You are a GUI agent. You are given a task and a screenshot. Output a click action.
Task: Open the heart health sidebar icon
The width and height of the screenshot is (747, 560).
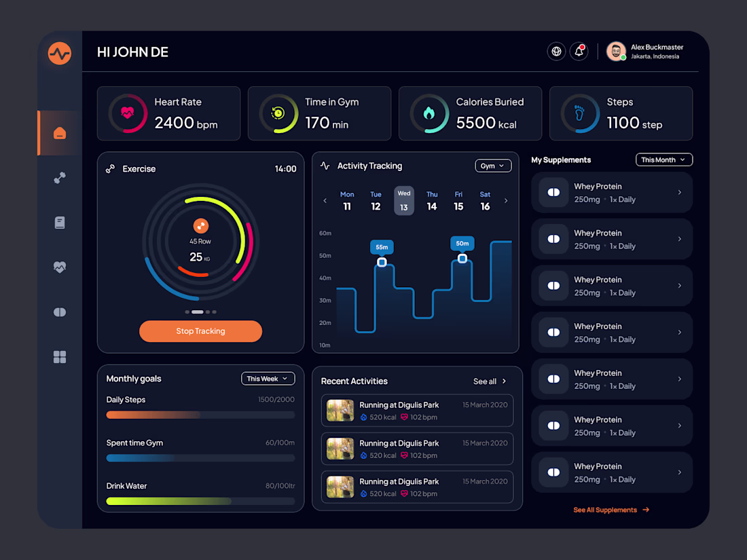pyautogui.click(x=60, y=267)
